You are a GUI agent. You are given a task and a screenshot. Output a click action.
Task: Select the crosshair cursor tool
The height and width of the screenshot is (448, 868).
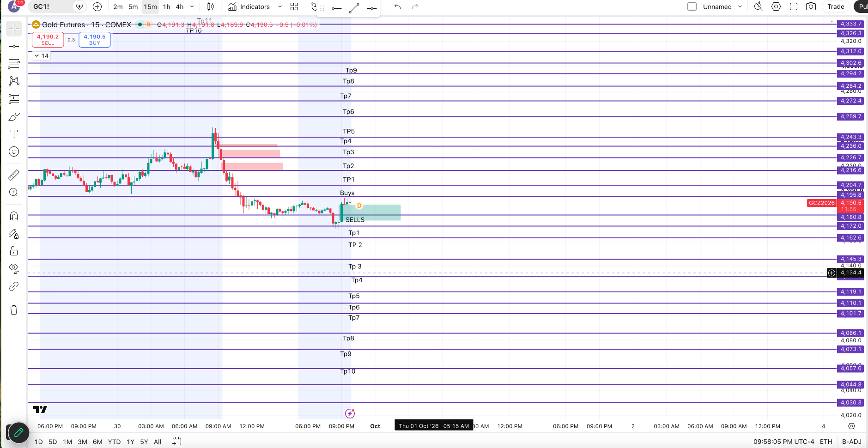14,29
